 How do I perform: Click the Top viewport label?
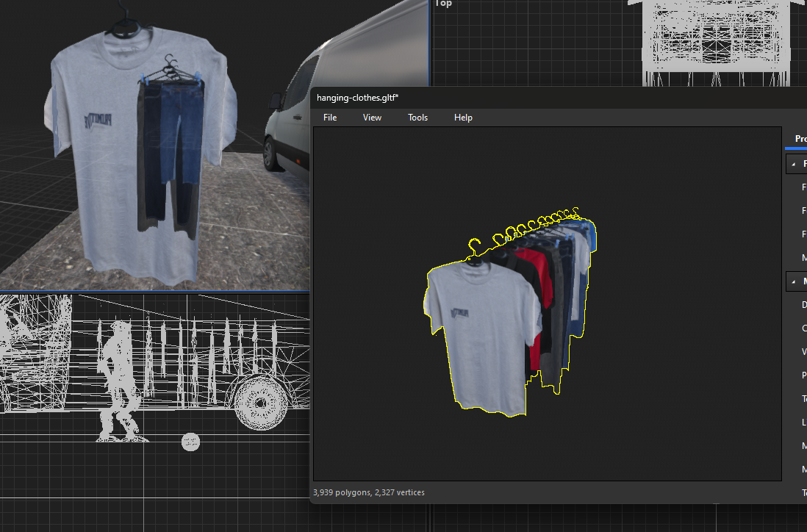coord(444,4)
